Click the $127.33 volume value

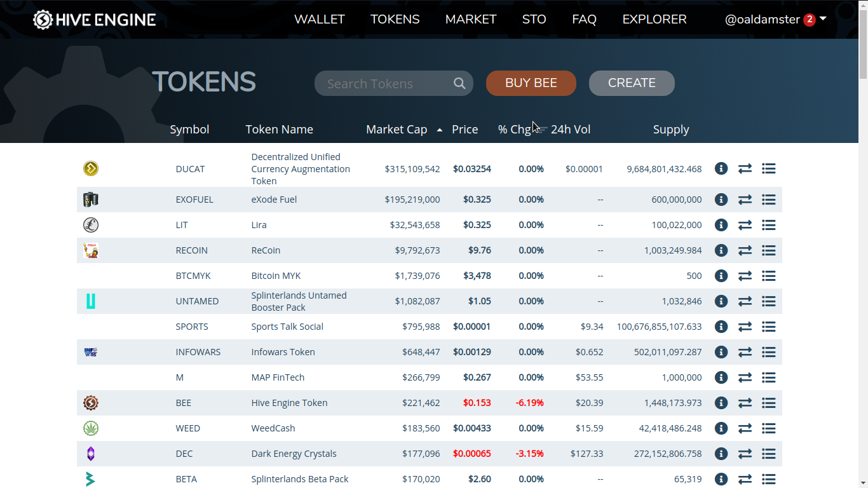tap(587, 454)
